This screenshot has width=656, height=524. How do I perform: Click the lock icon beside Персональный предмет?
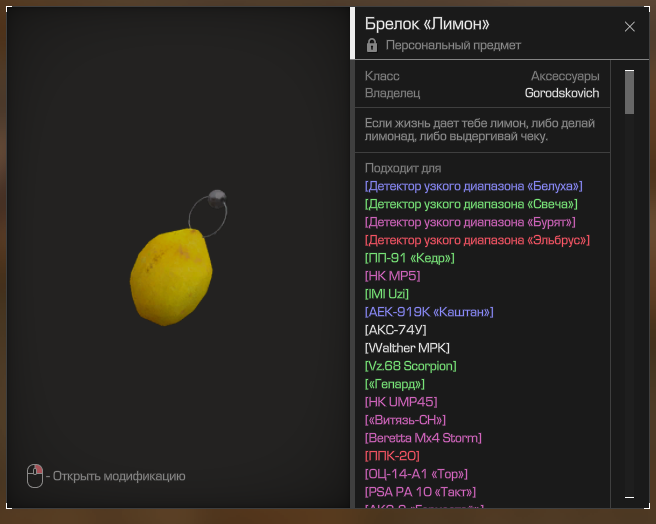pyautogui.click(x=372, y=46)
